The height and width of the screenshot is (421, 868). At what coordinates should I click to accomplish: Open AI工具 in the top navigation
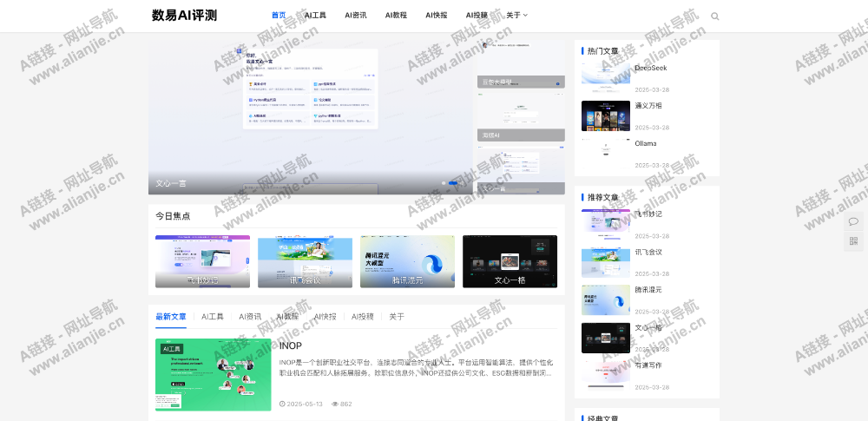[x=315, y=16]
